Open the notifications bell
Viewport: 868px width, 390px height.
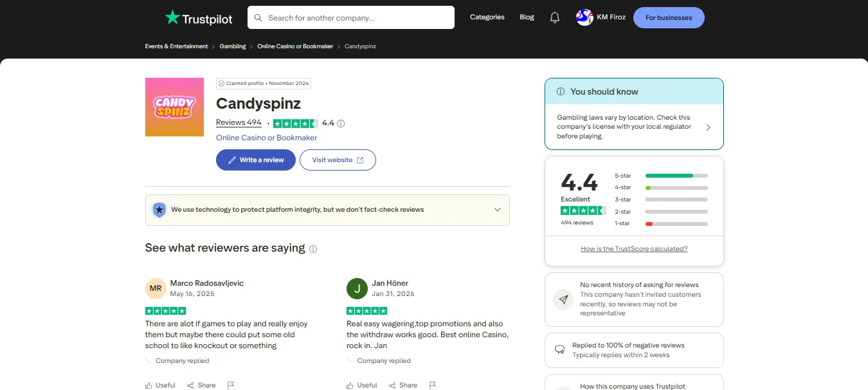[555, 18]
